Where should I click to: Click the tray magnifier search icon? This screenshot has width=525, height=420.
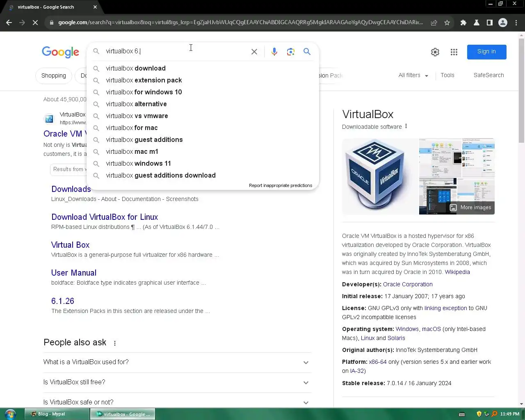(x=494, y=414)
